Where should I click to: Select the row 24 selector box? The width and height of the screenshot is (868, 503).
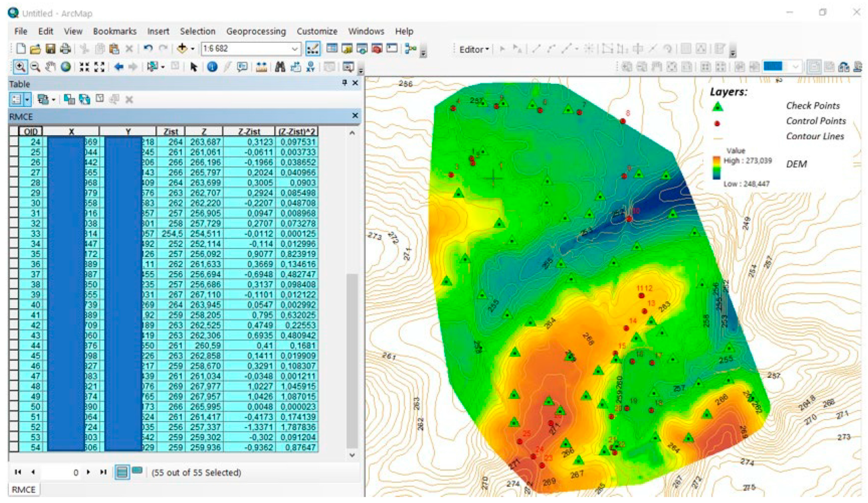coord(14,142)
